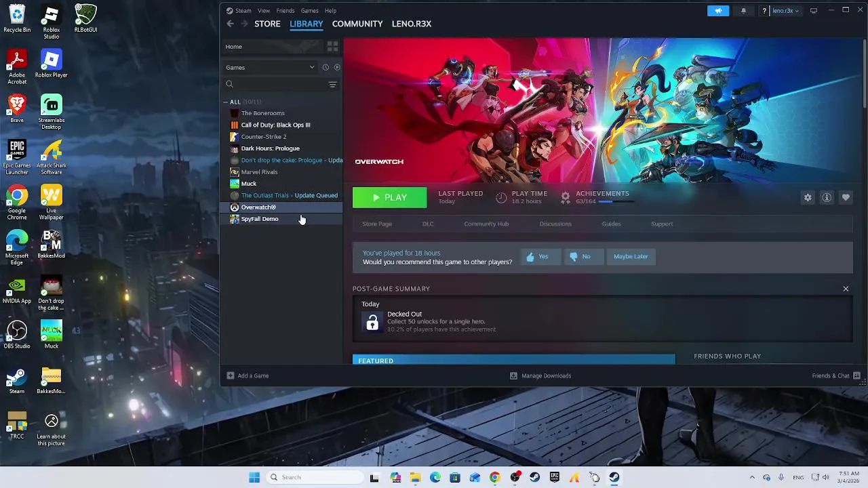Switch to Big Picture mode monitor icon
Viewport: 868px width, 488px height.
[814, 10]
